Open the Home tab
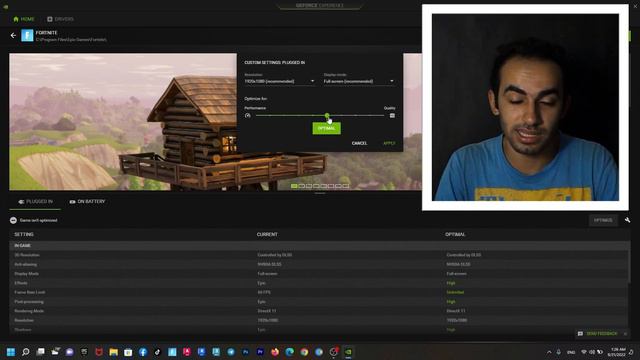 pyautogui.click(x=24, y=19)
